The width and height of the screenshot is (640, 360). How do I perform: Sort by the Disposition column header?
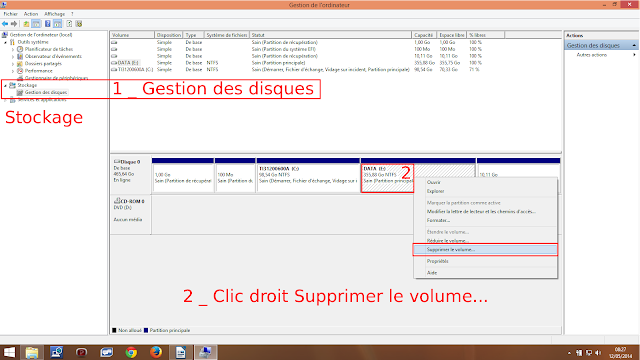(x=169, y=35)
